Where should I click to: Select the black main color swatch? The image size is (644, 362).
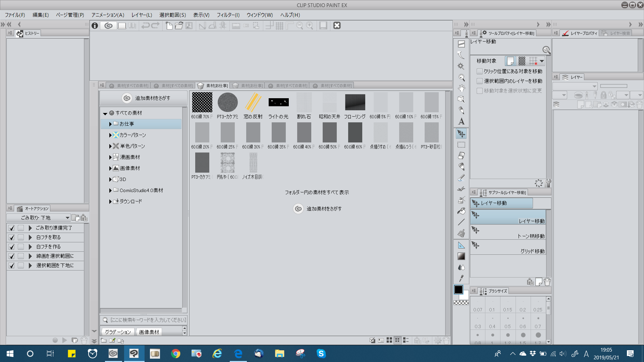[458, 290]
